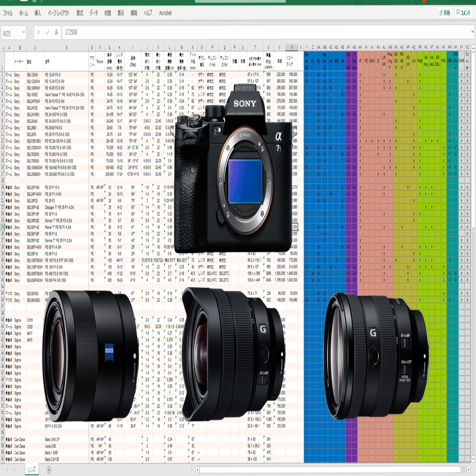Expand the formula bar with the chevron

[x=472, y=32]
